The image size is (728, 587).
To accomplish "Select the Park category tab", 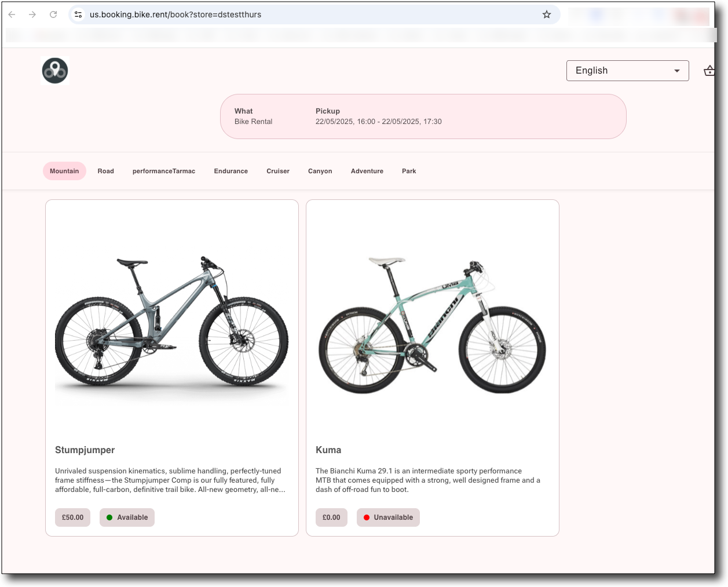I will [409, 171].
